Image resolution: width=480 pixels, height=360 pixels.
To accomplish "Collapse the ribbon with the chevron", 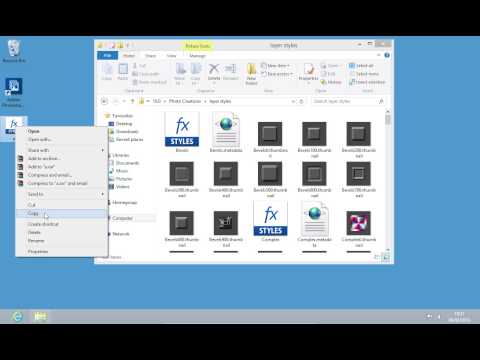I will tap(379, 55).
